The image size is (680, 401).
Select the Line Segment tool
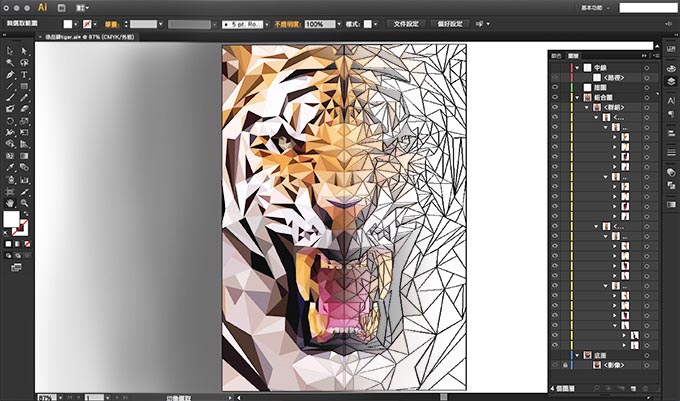(10, 86)
